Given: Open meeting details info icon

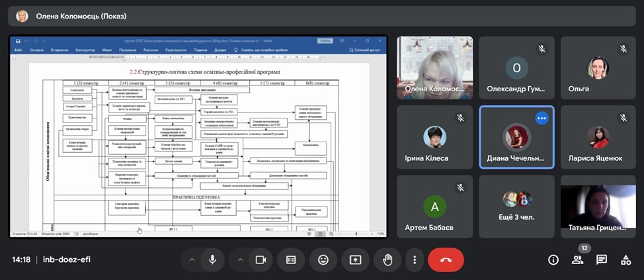Looking at the screenshot, I should point(553,259).
